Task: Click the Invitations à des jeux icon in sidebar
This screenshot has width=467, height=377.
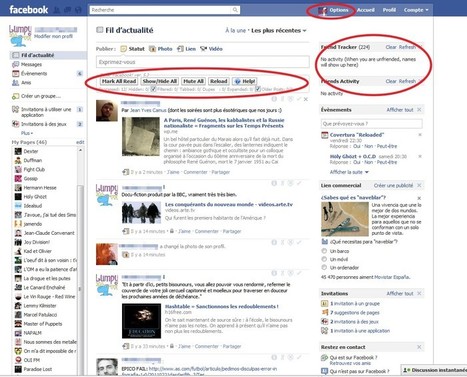Action: [16, 124]
